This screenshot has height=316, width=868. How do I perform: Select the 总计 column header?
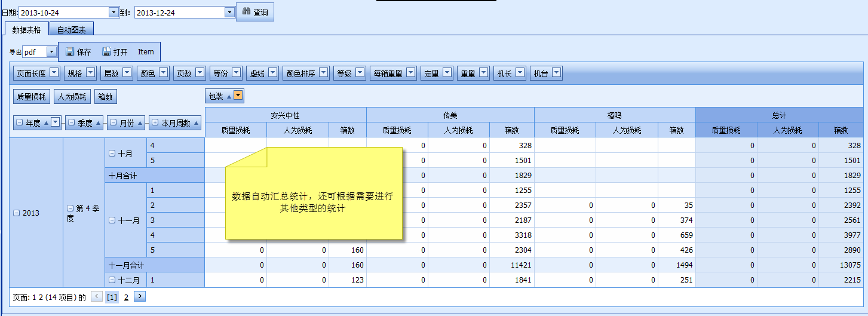tap(780, 115)
